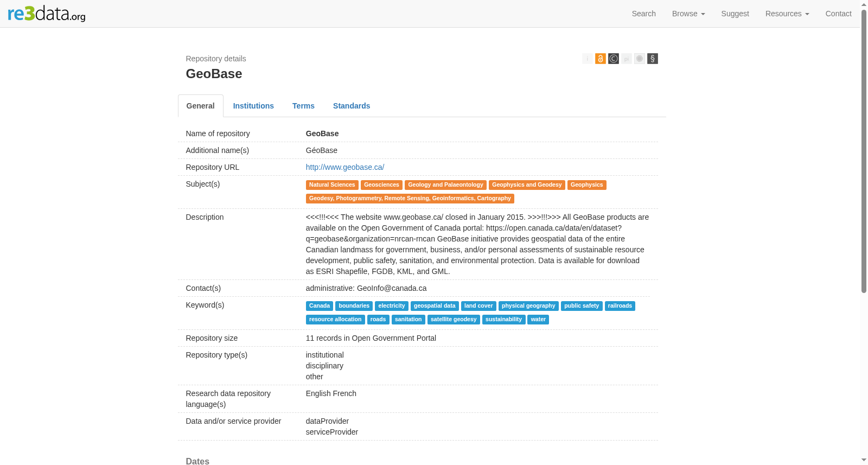Viewport: 868px width, 465px height.
Task: Click the section sign policy badge icon
Action: [x=653, y=59]
